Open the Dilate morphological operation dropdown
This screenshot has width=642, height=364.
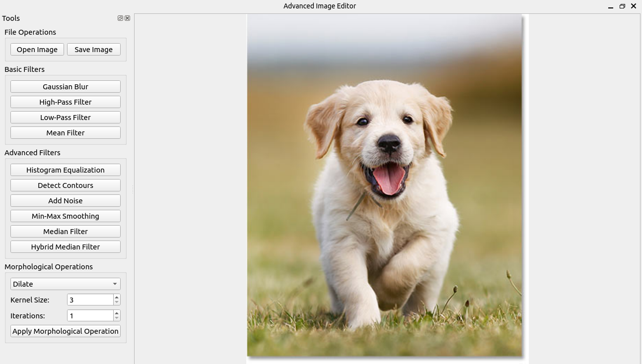point(66,284)
